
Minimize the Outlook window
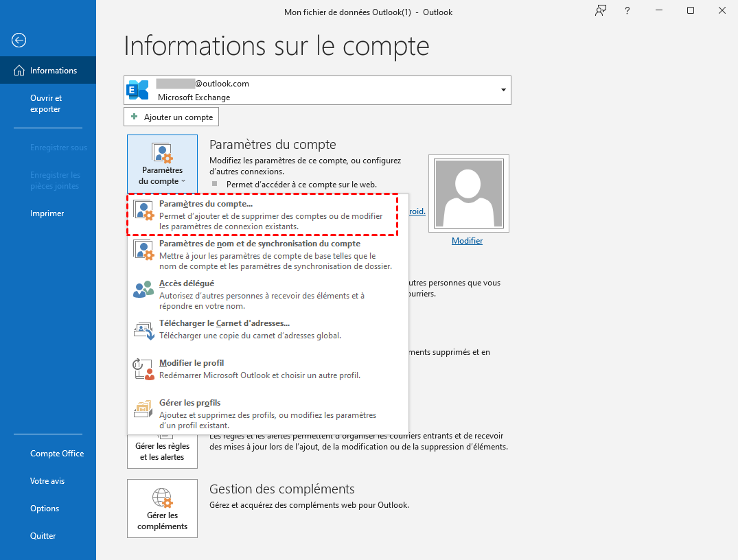click(659, 11)
